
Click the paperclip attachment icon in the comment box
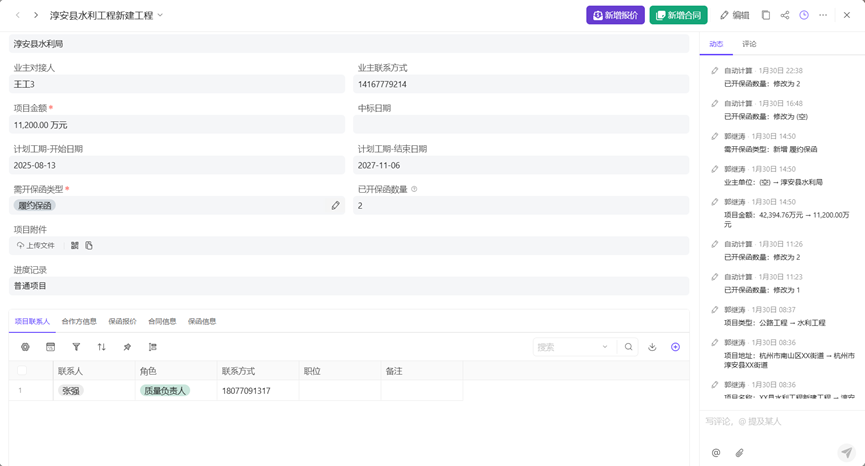(x=740, y=453)
